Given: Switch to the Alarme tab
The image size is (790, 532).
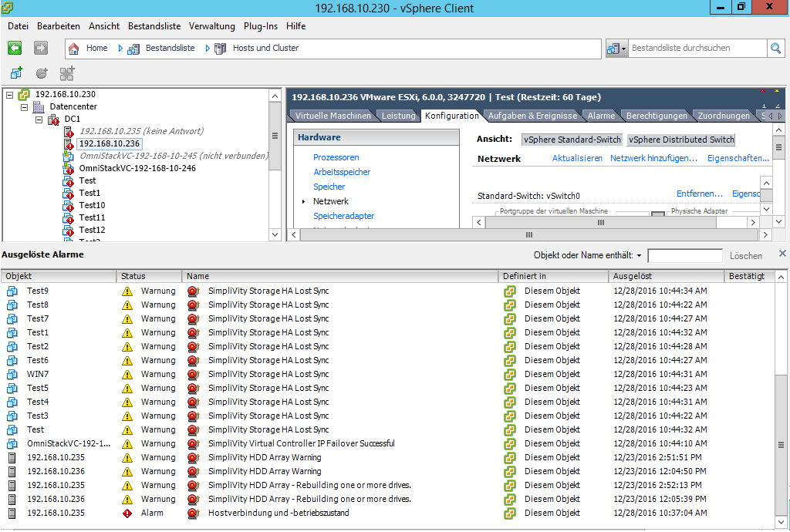Looking at the screenshot, I should pos(601,116).
